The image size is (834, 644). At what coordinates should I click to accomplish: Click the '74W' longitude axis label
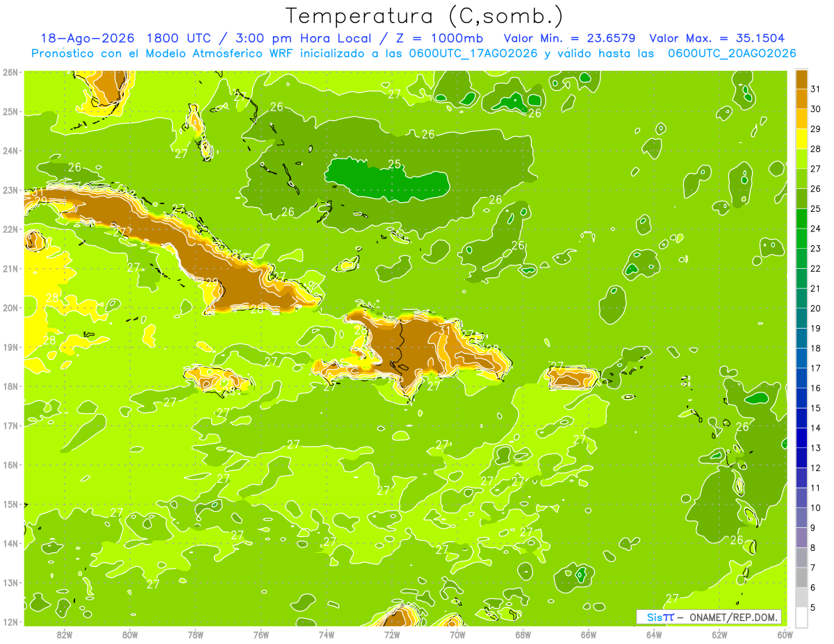click(327, 634)
